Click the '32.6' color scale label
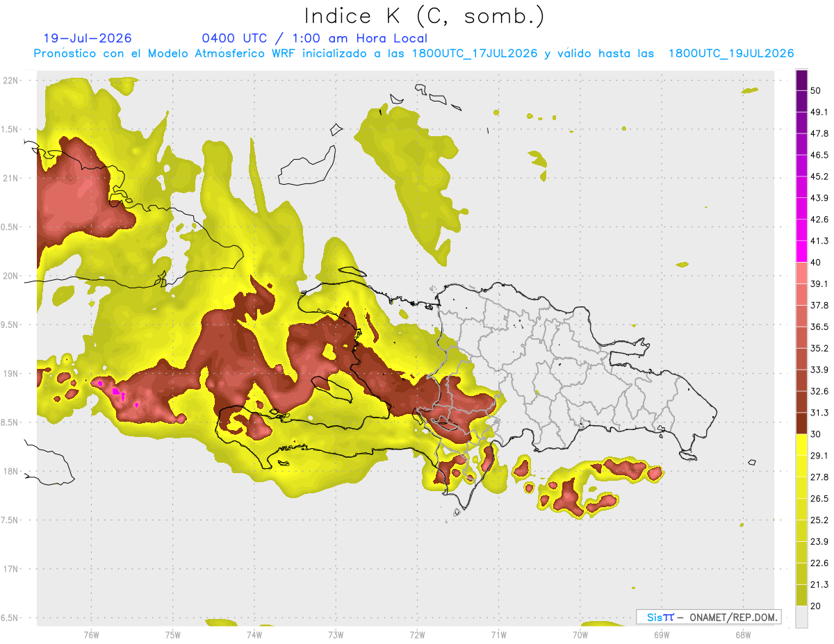This screenshot has height=644, width=834. pyautogui.click(x=819, y=391)
